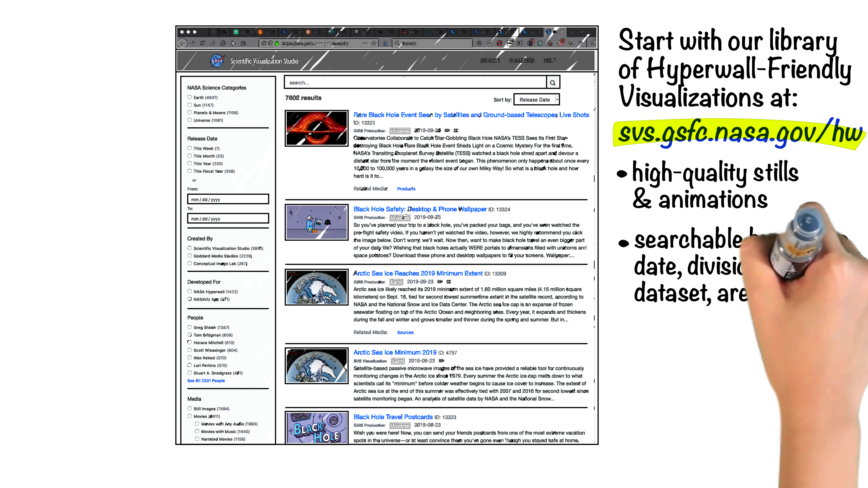Bookmark this page with the star icon
Viewport: 868px width, 488px height.
pyautogui.click(x=374, y=43)
